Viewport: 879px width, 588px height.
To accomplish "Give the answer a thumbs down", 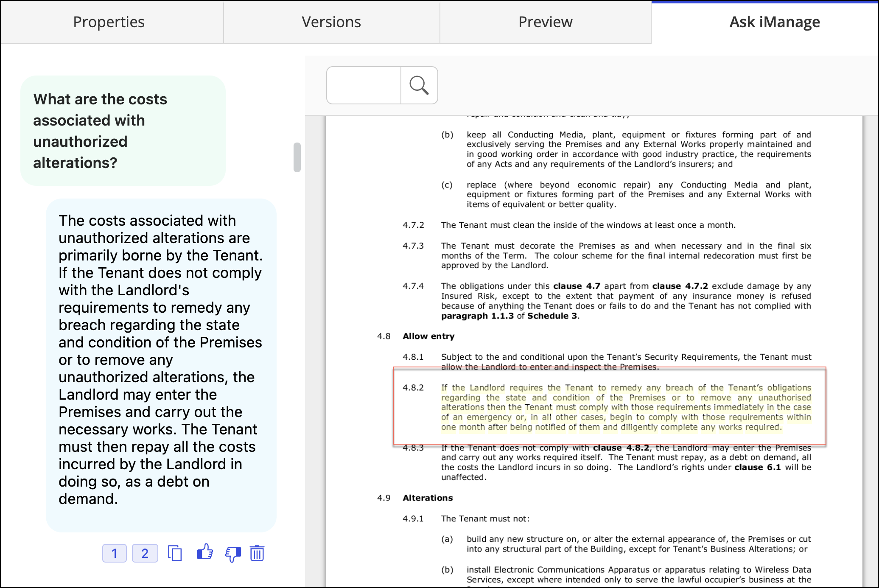I will tap(233, 554).
